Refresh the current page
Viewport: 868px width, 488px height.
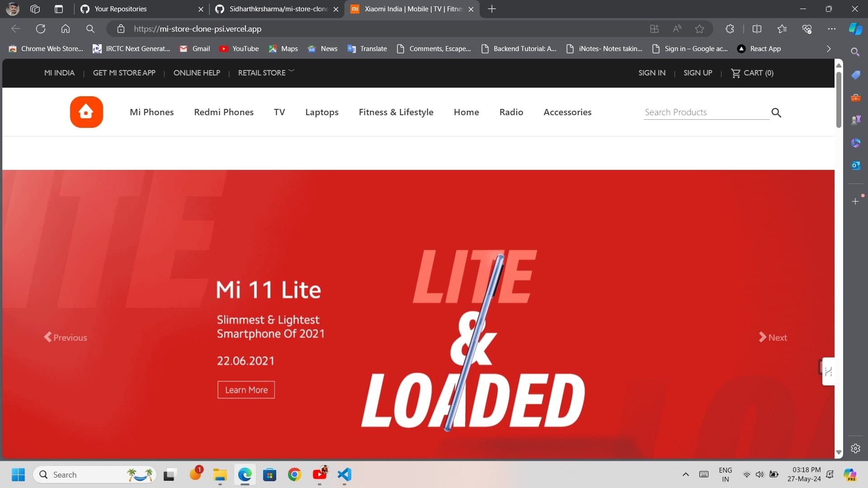click(41, 29)
